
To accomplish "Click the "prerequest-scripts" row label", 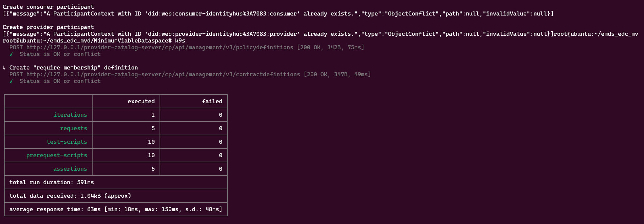I will click(x=56, y=155).
